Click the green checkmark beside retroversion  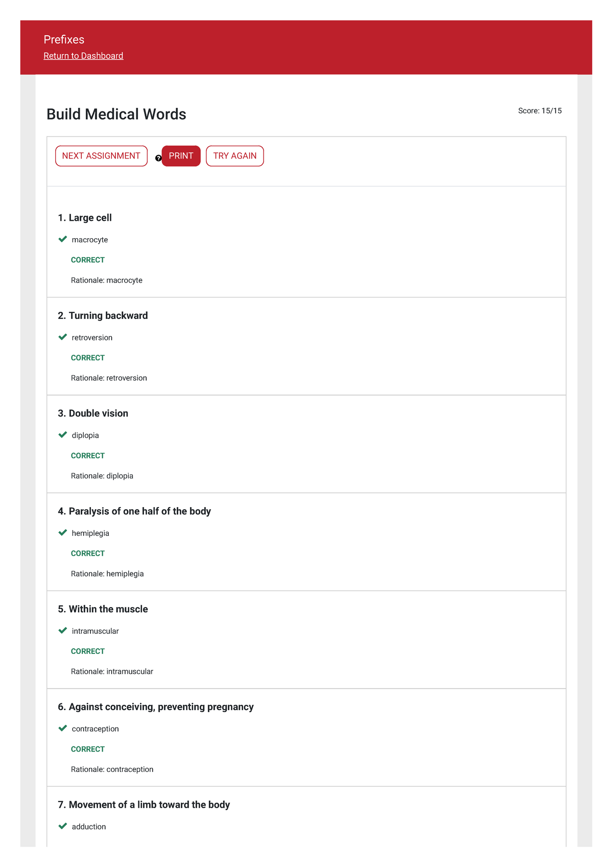tap(63, 337)
